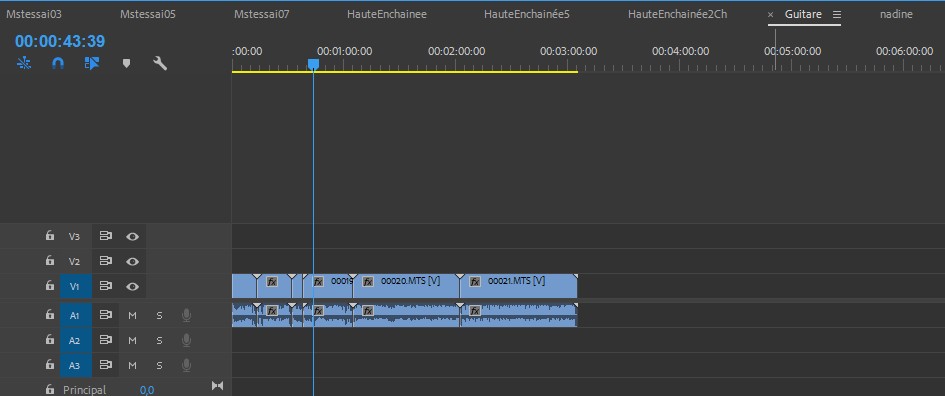Toggle the lock on track V1

coord(49,286)
